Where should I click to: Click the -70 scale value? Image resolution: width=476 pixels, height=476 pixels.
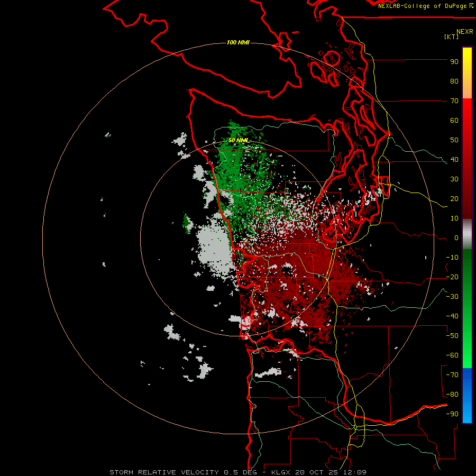click(x=452, y=375)
